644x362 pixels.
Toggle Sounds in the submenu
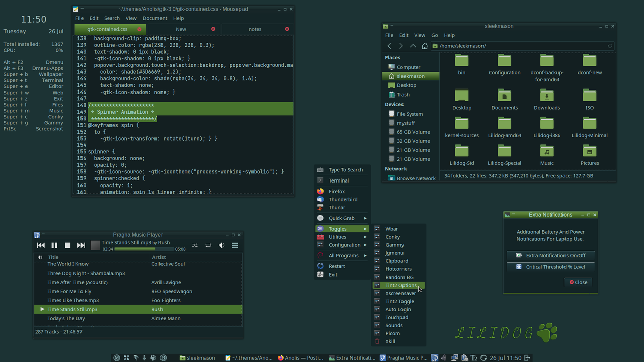coord(399,325)
